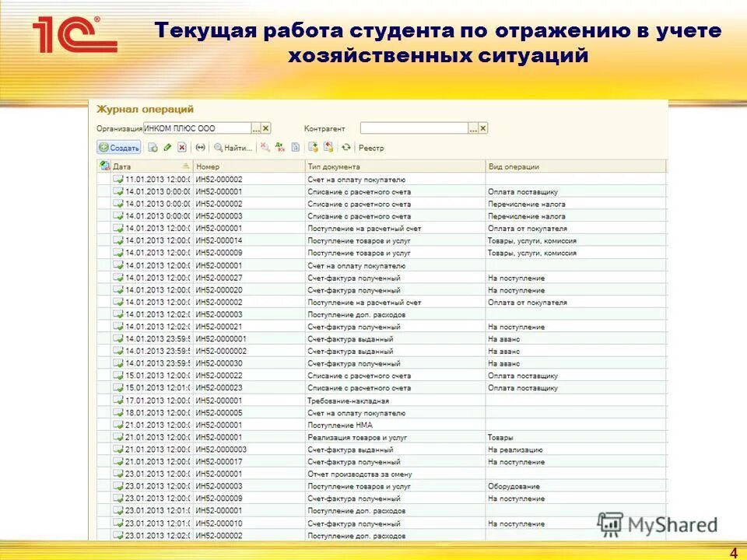
Task: Open the set date interval icon
Action: coord(199,146)
